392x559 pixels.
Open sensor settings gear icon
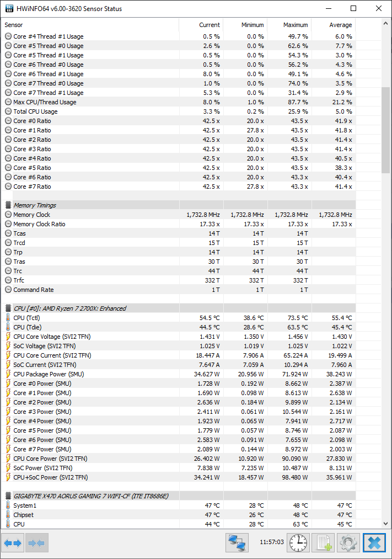click(349, 543)
